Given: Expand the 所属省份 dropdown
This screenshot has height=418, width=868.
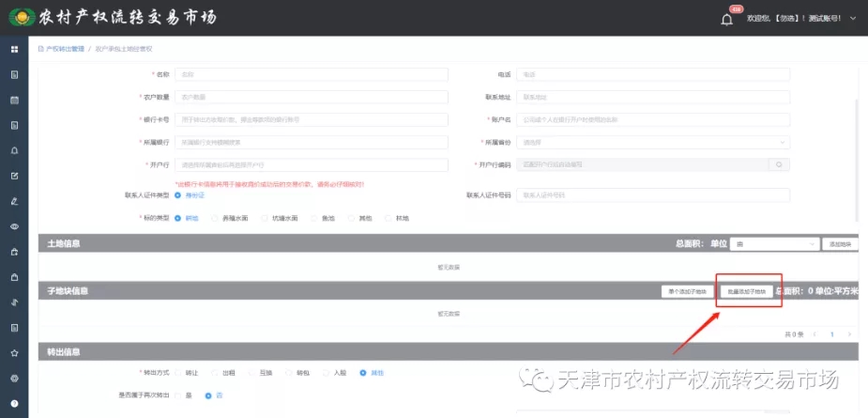Looking at the screenshot, I should click(653, 142).
